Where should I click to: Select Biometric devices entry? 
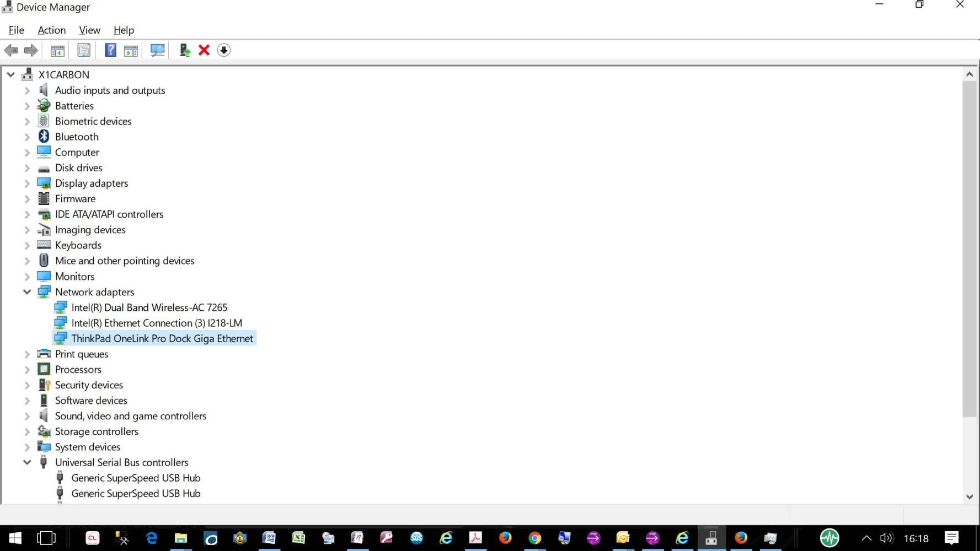93,121
